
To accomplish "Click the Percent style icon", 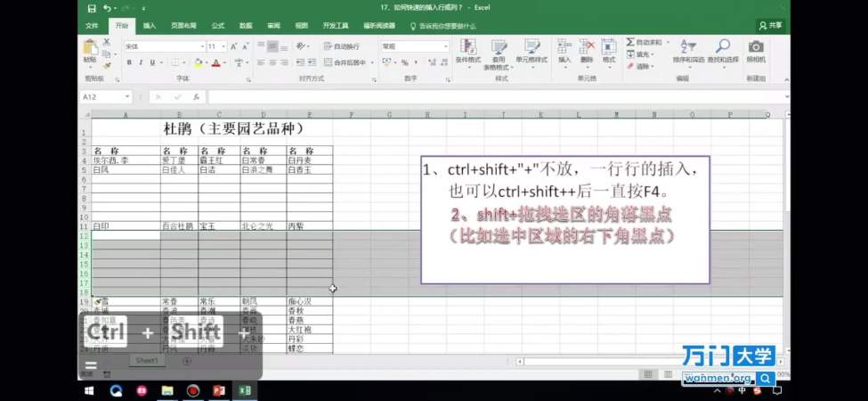I will tap(405, 62).
